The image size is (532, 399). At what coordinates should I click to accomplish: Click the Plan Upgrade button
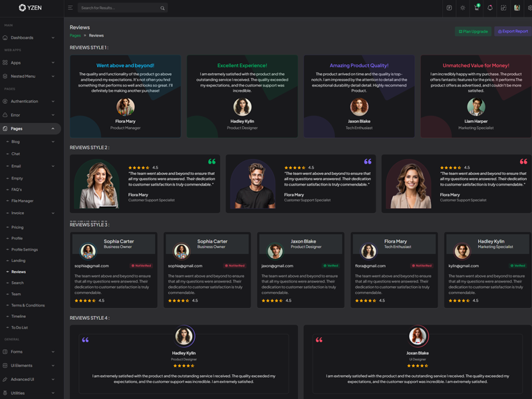click(x=473, y=31)
